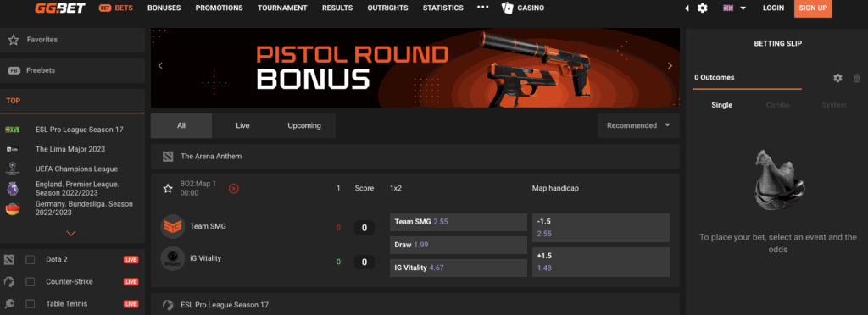Click the SIGN UP button
This screenshot has height=315, width=868.
813,8
